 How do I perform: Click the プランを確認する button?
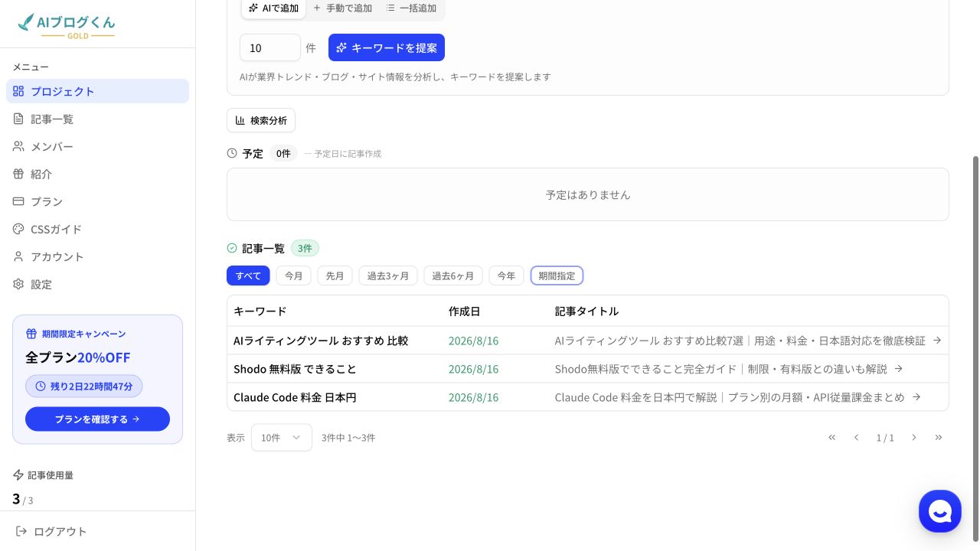tap(97, 419)
